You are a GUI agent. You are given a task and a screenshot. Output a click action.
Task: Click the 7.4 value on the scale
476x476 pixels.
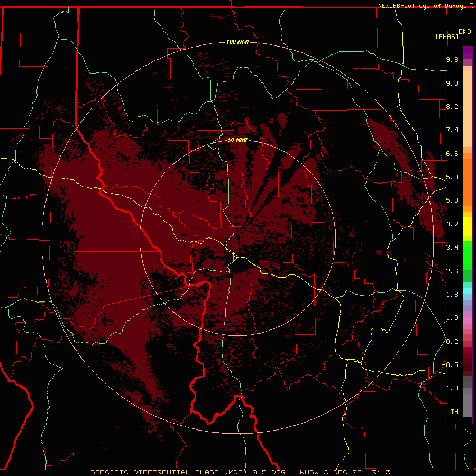coord(452,130)
